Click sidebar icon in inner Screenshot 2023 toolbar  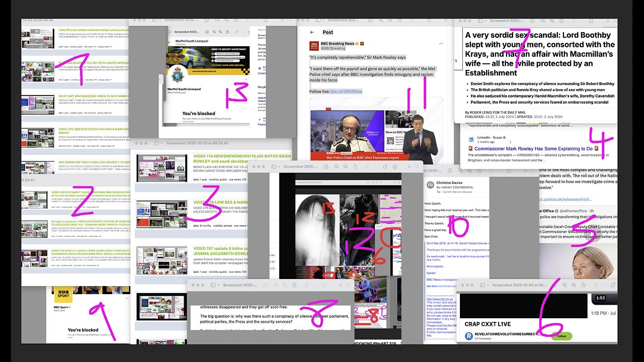click(169, 32)
